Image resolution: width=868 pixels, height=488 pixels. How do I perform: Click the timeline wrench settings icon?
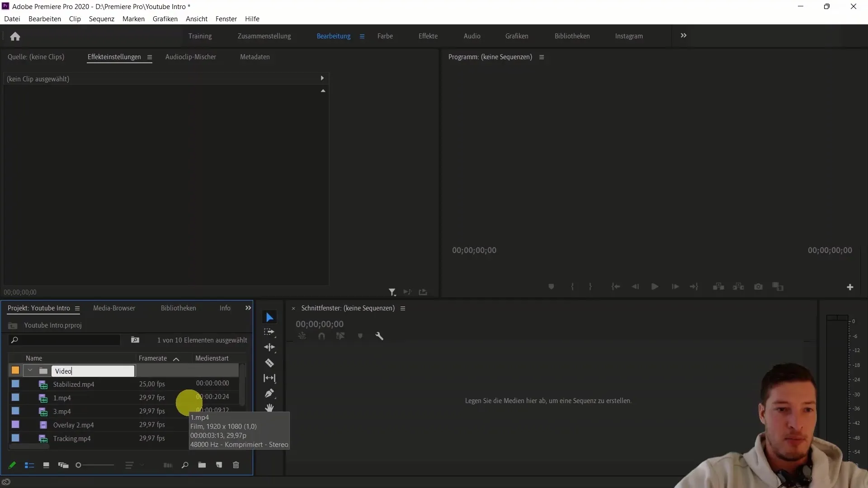coord(379,336)
